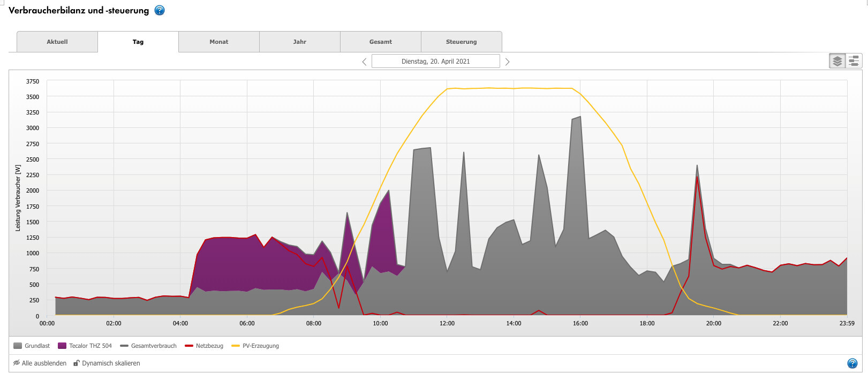Toggle Tecalor THZ 504 series visibility
This screenshot has width=868, height=381.
(85, 346)
